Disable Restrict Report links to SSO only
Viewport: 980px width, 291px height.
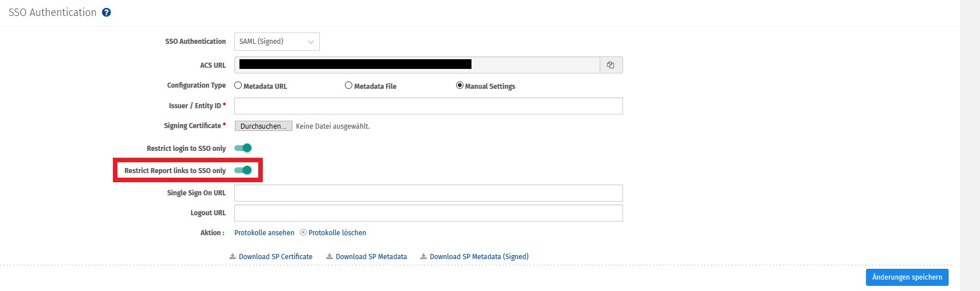coord(243,170)
